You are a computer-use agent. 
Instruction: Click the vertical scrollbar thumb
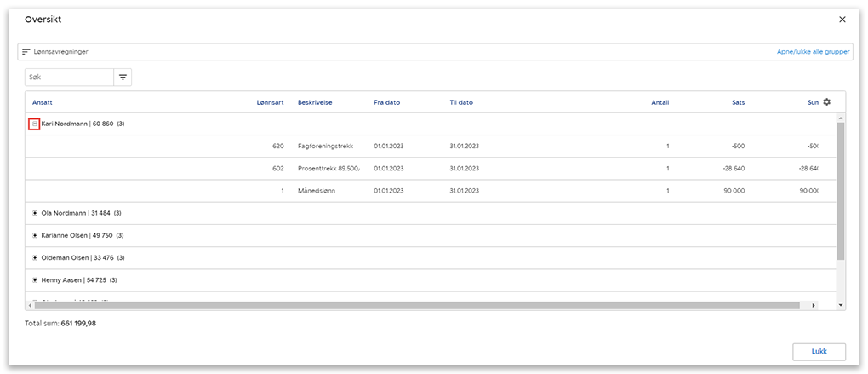click(841, 189)
